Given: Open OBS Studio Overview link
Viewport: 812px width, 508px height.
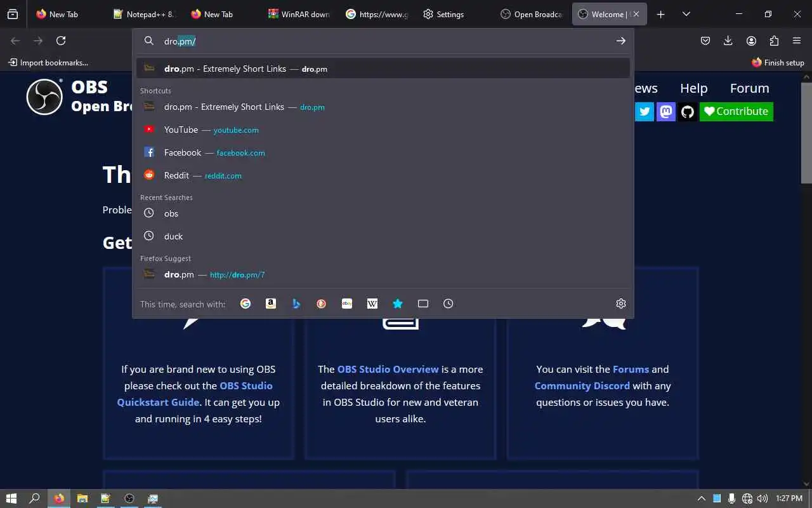Looking at the screenshot, I should point(388,369).
